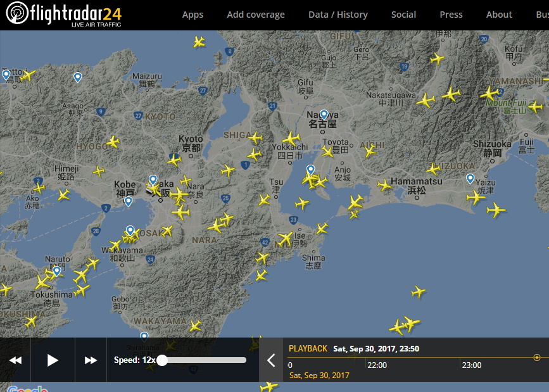Open the Social menu
Viewport: 549px width, 392px height.
pyautogui.click(x=403, y=15)
